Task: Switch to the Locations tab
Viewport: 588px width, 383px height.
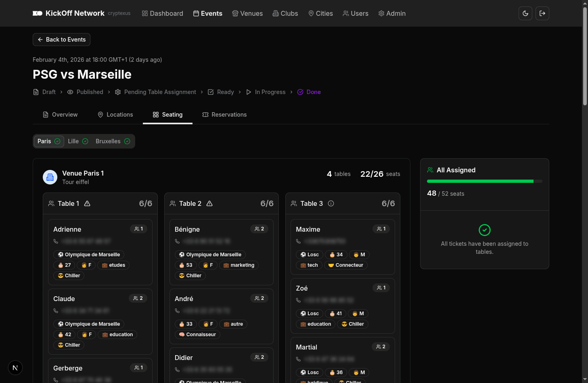Action: (x=115, y=115)
